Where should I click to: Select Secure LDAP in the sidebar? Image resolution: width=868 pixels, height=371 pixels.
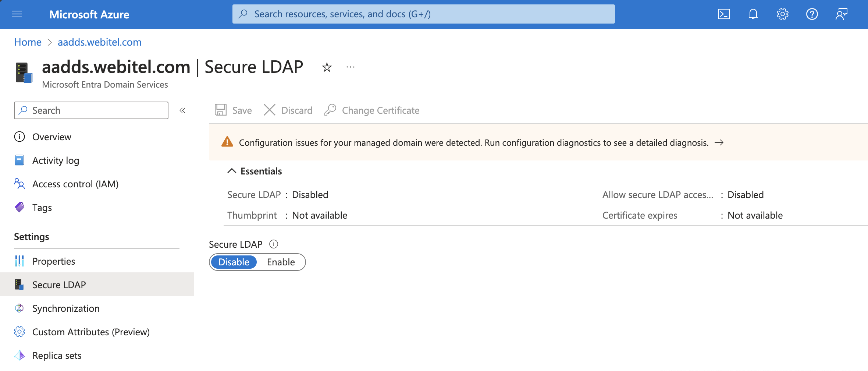(x=97, y=284)
